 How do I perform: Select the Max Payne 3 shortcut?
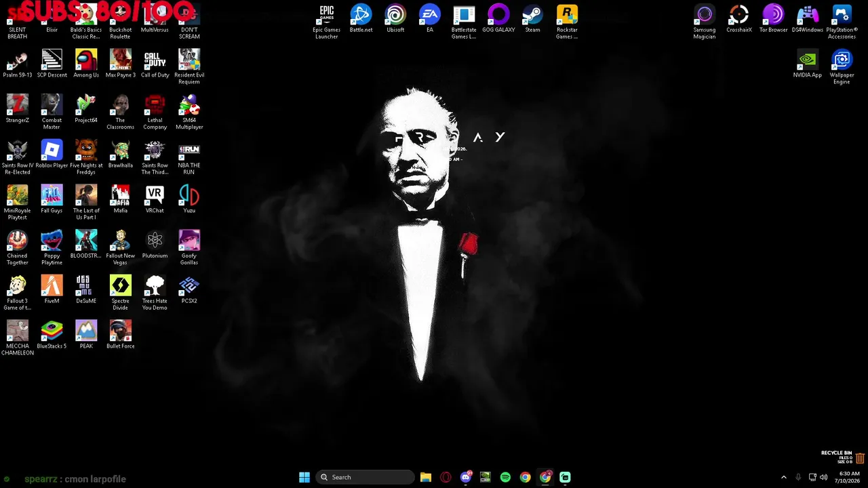[x=121, y=64]
